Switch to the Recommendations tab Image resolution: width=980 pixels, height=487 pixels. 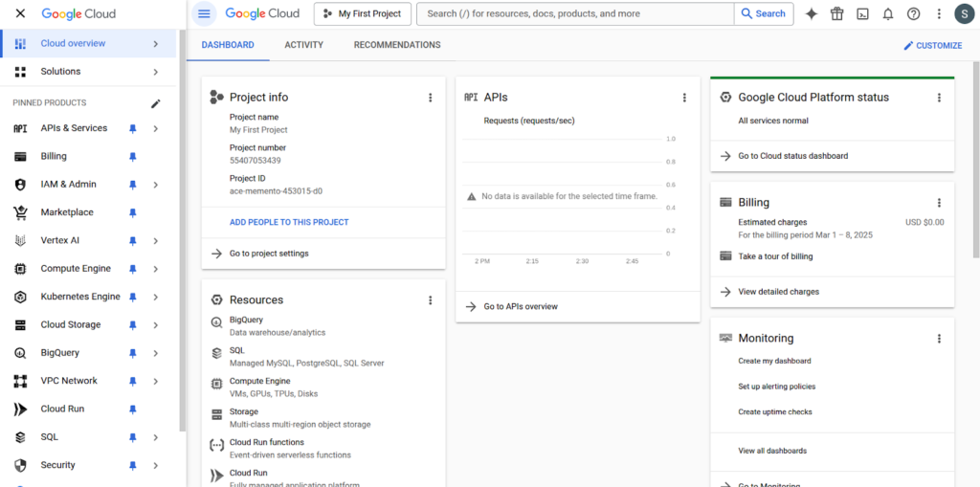point(397,45)
